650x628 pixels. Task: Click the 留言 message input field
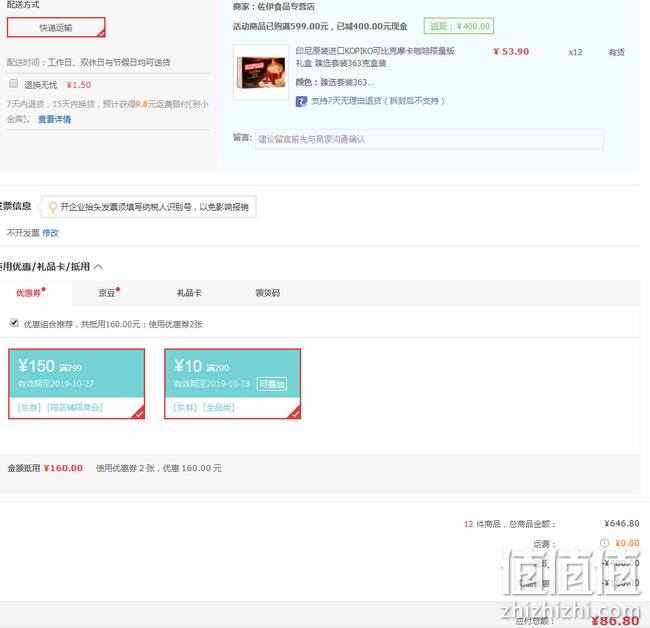[x=429, y=139]
